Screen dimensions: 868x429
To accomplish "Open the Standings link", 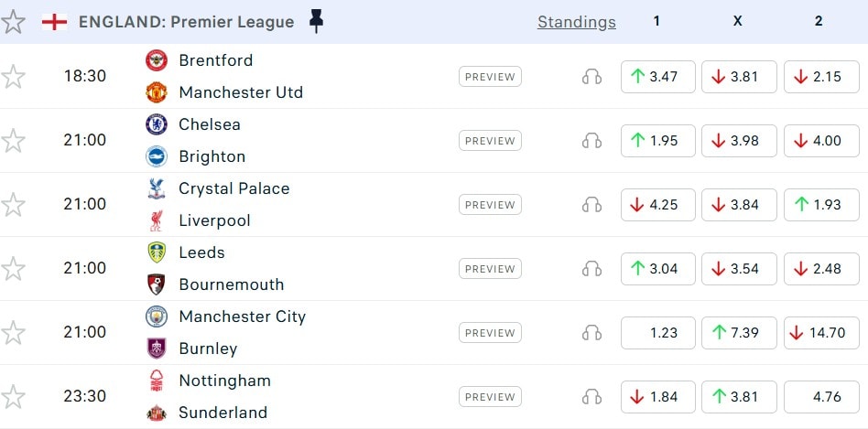I will coord(576,22).
